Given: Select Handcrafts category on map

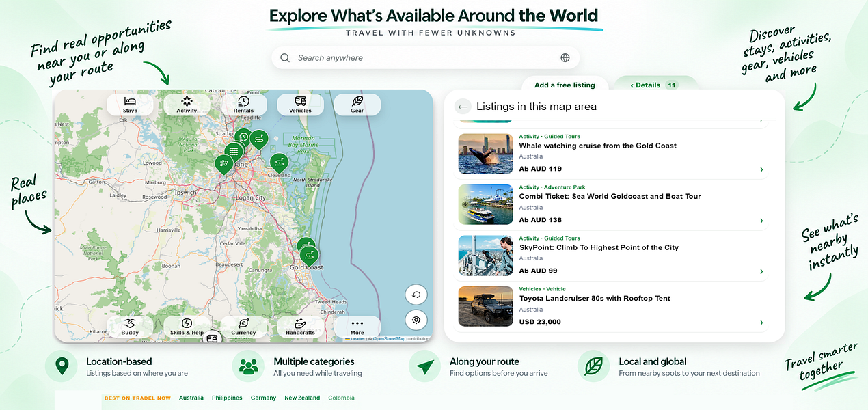Looking at the screenshot, I should point(300,327).
